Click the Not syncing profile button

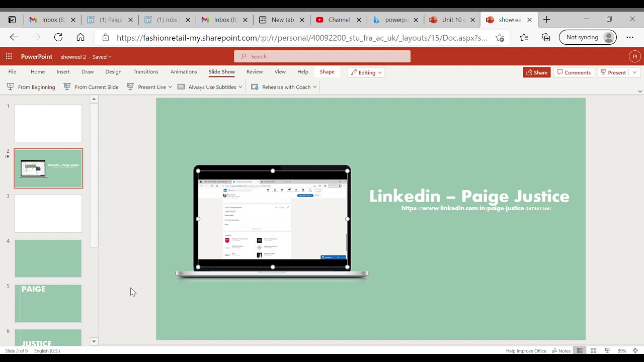click(x=588, y=37)
